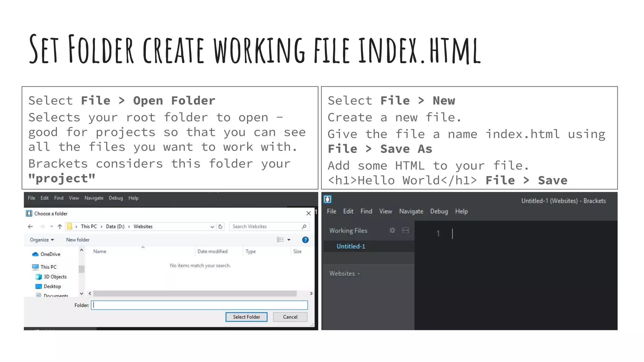
Task: Click nav pane scrollbar up arrow
Action: (x=81, y=250)
